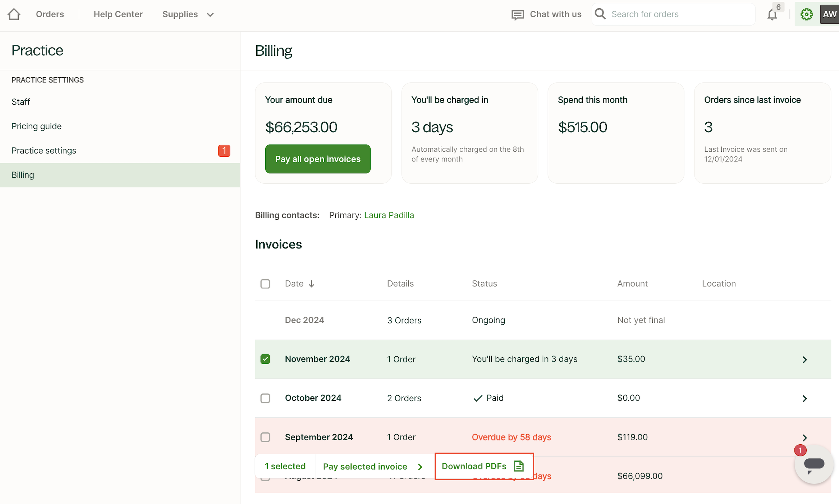Open Laura Padilla billing contact link
The width and height of the screenshot is (839, 504).
[389, 215]
